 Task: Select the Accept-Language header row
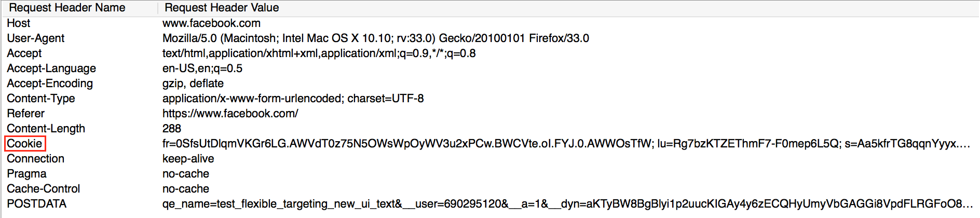tap(51, 69)
